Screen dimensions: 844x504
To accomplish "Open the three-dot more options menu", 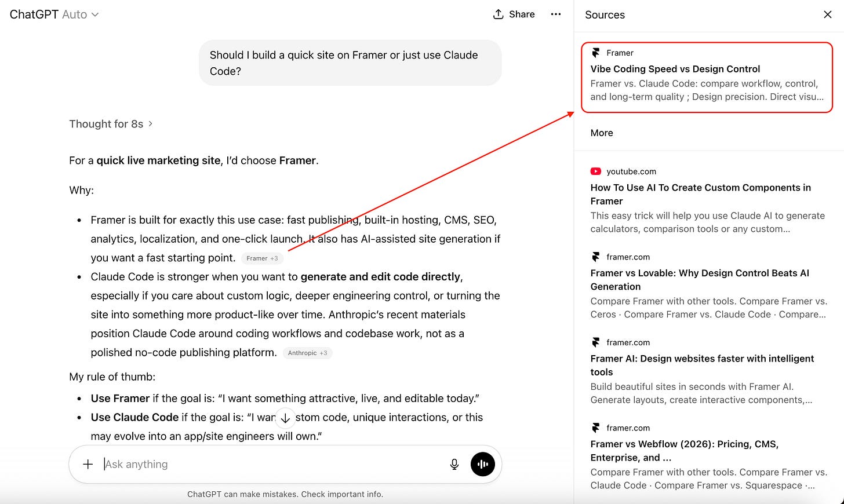I will point(556,14).
